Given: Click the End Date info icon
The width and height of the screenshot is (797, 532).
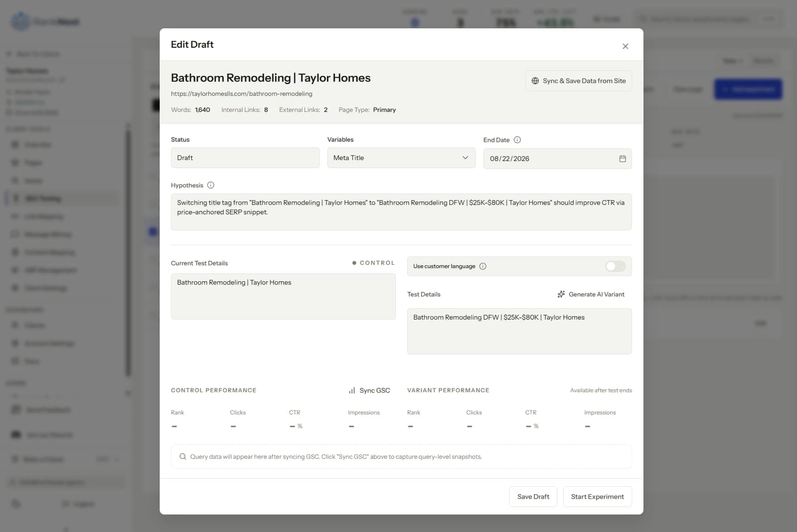Looking at the screenshot, I should coord(517,140).
